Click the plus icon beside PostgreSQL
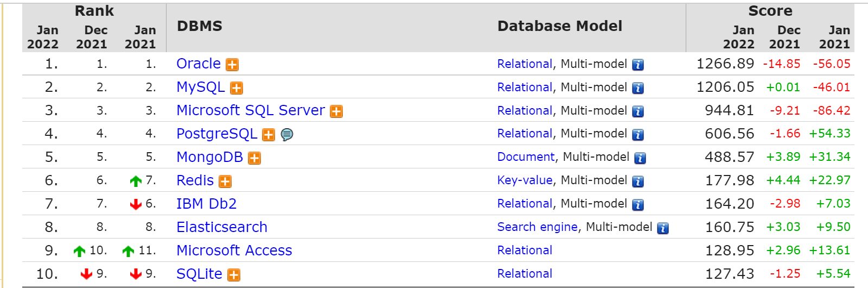868x288 pixels. tap(269, 135)
